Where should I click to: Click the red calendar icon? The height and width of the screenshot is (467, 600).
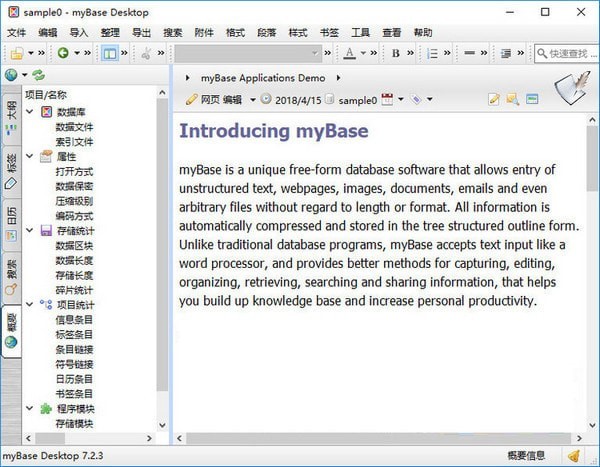387,99
